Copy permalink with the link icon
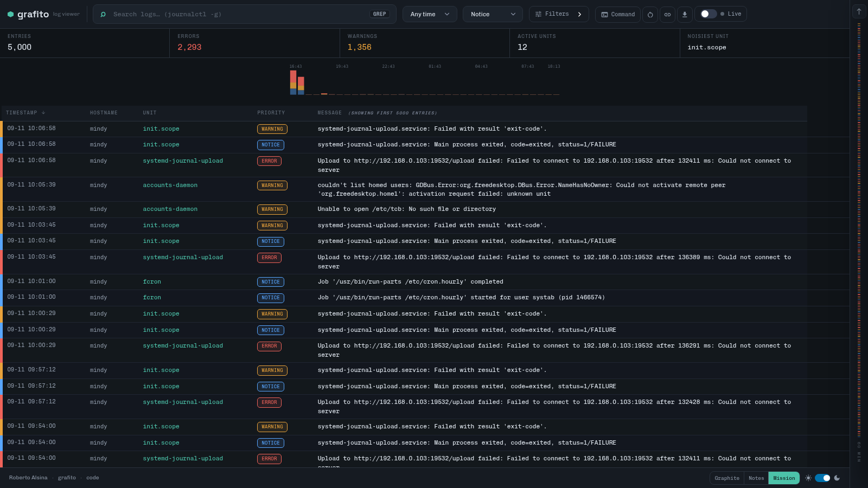Screen dimensions: 868x488 pos(667,15)
